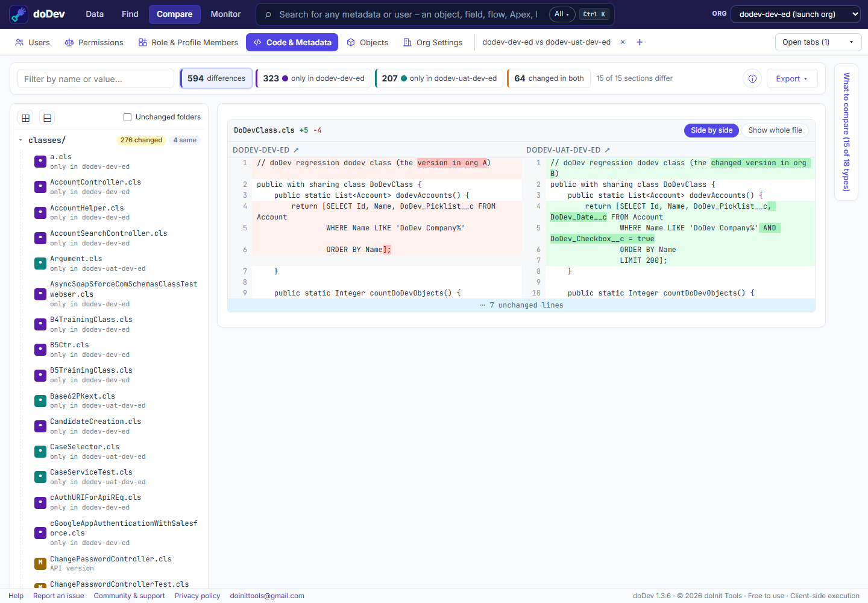The height and width of the screenshot is (603, 868).
Task: Open the ORG selector dropdown
Action: pos(795,14)
